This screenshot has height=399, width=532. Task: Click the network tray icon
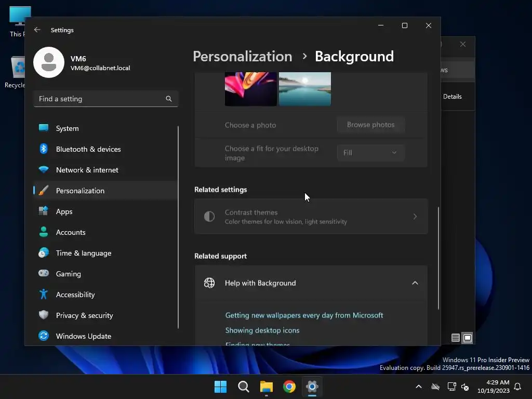(x=451, y=387)
